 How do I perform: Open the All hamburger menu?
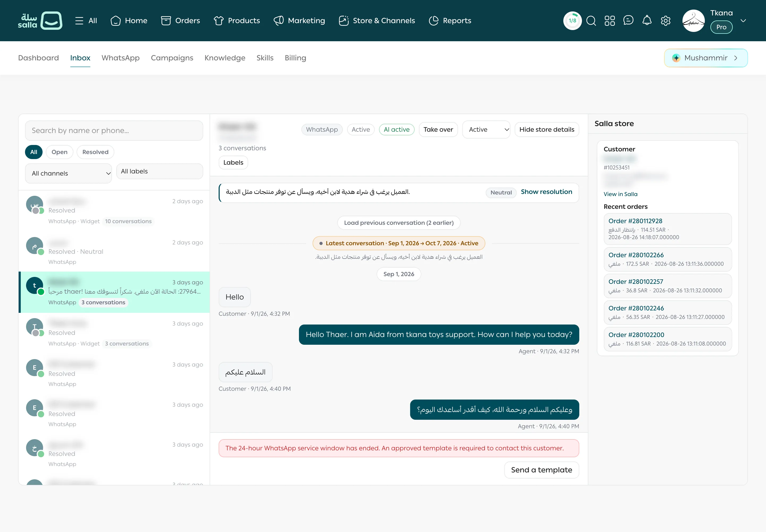pyautogui.click(x=86, y=21)
